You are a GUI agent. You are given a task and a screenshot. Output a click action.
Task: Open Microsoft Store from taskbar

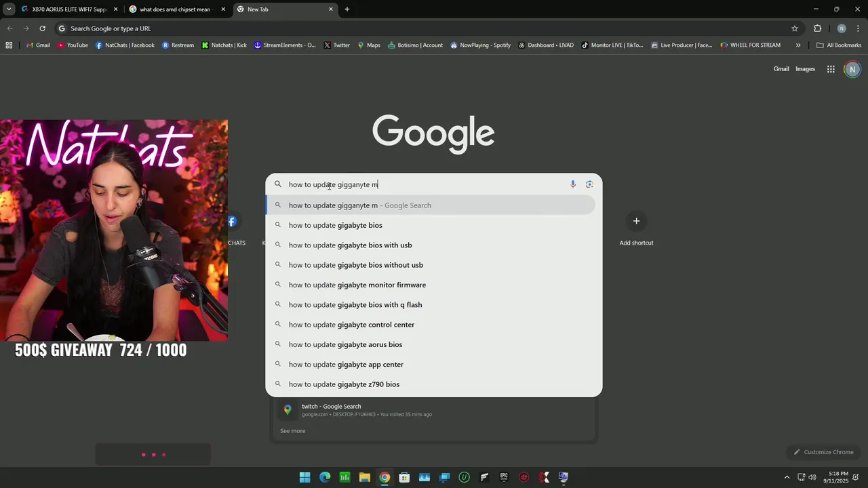[x=404, y=477]
